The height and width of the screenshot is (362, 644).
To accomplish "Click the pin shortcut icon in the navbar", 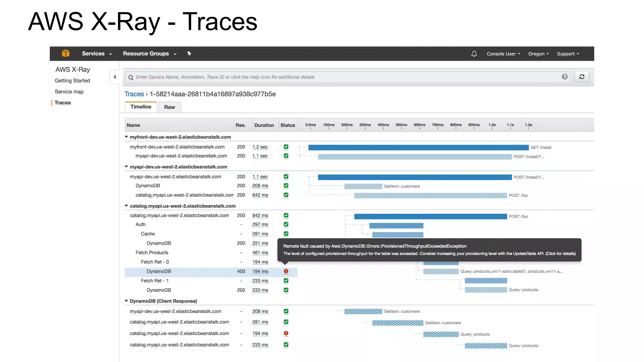I will 189,53.
